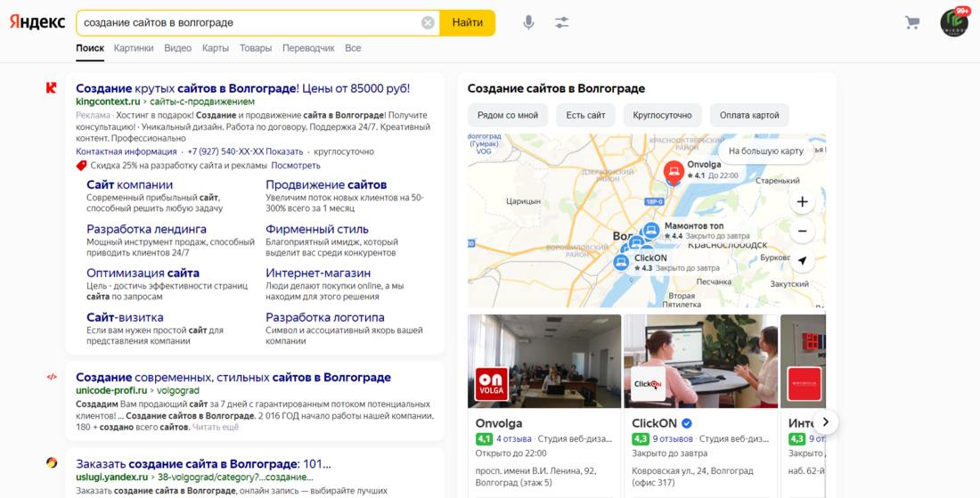This screenshot has height=498, width=980.
Task: Click the kingcontext red favicon
Action: click(x=52, y=88)
